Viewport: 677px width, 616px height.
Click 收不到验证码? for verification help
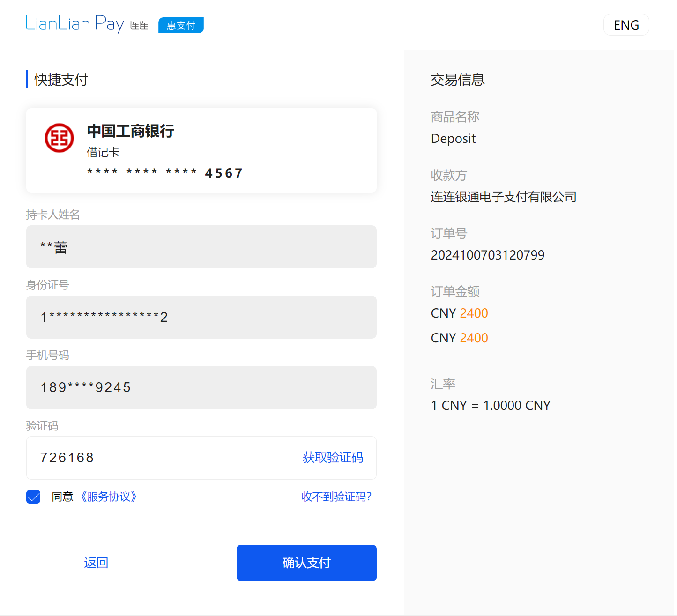(x=336, y=497)
